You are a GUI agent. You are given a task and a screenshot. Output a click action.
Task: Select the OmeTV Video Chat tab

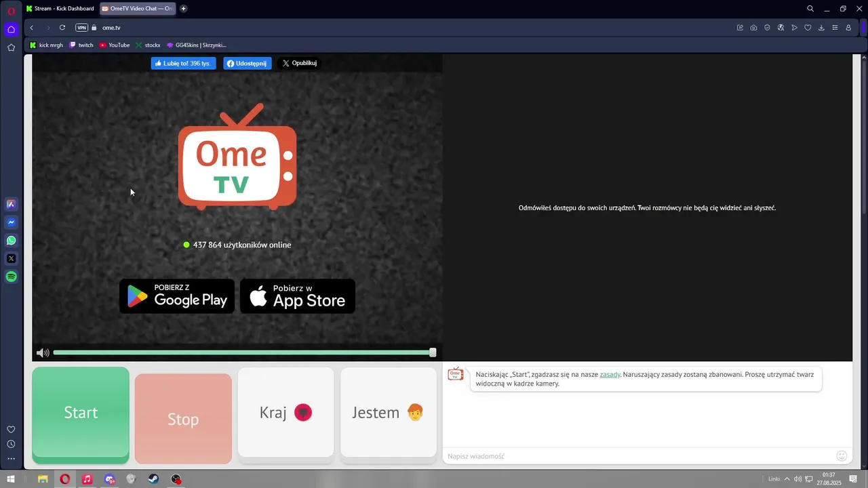(x=138, y=9)
